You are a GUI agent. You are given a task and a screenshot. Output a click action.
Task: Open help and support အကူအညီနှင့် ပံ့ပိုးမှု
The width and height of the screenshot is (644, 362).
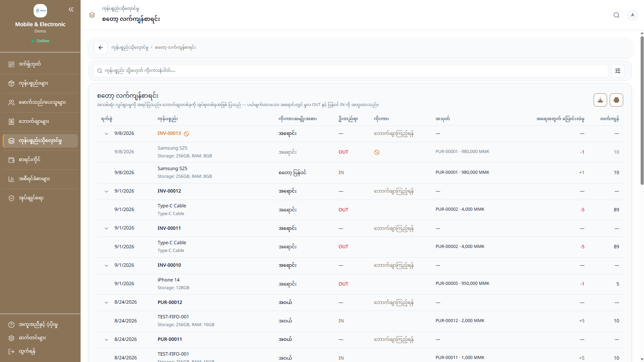[40, 324]
